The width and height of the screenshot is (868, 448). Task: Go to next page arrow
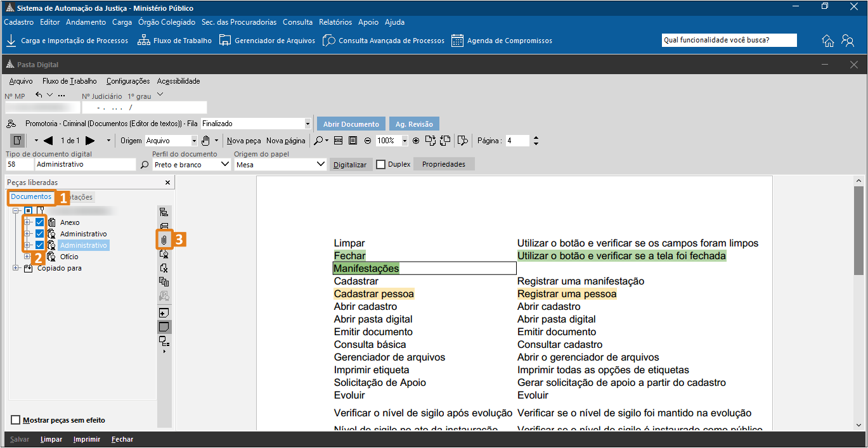pos(90,141)
